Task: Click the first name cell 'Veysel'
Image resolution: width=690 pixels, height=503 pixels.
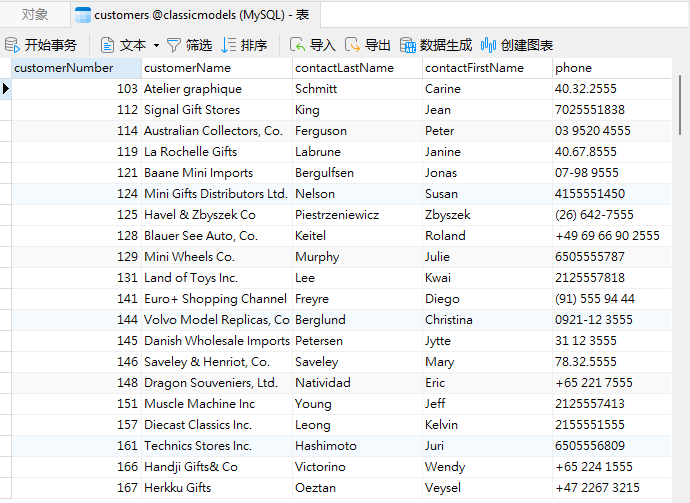Action: click(487, 488)
